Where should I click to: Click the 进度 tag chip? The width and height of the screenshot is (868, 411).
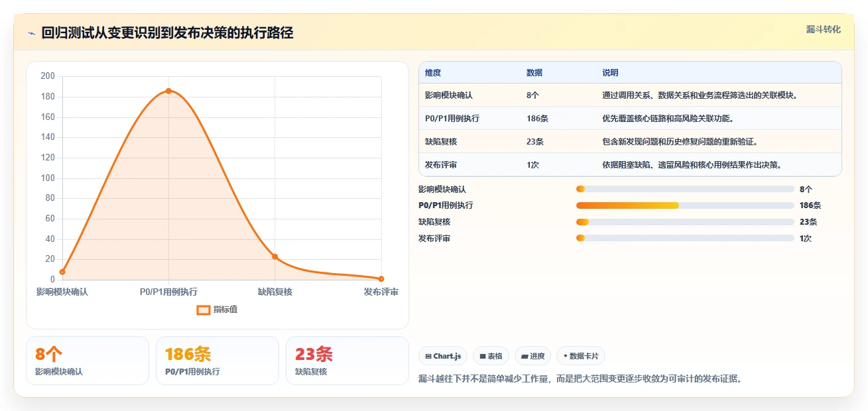pyautogui.click(x=533, y=356)
